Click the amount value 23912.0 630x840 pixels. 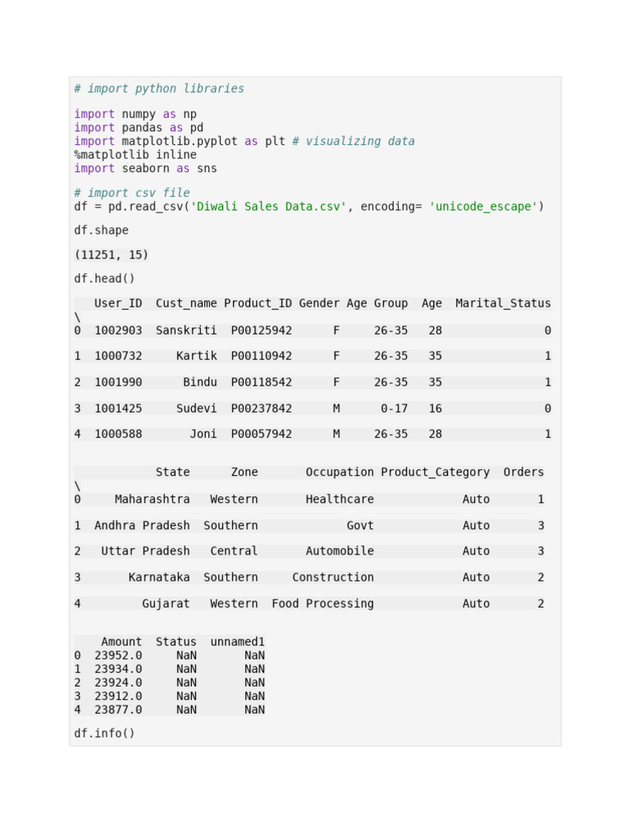118,696
